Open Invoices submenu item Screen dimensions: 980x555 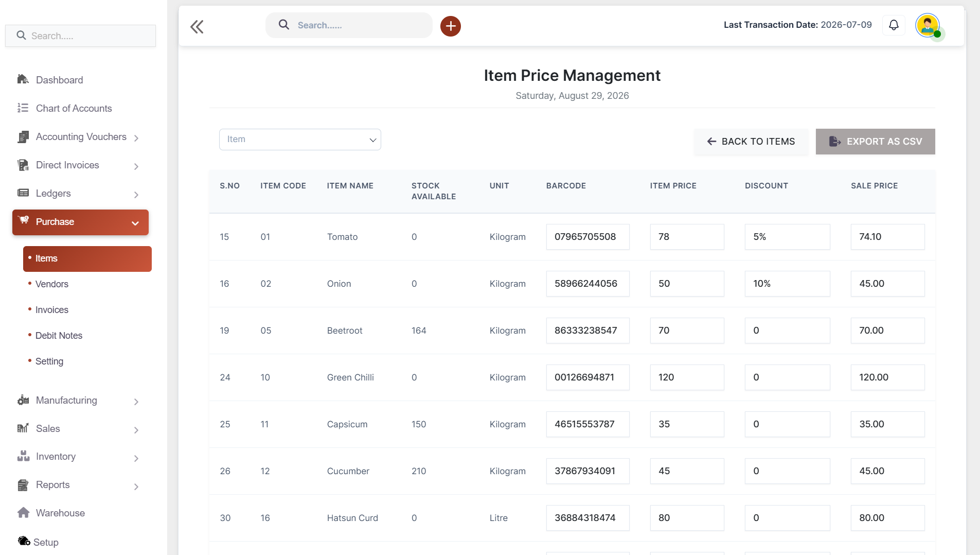pos(51,310)
